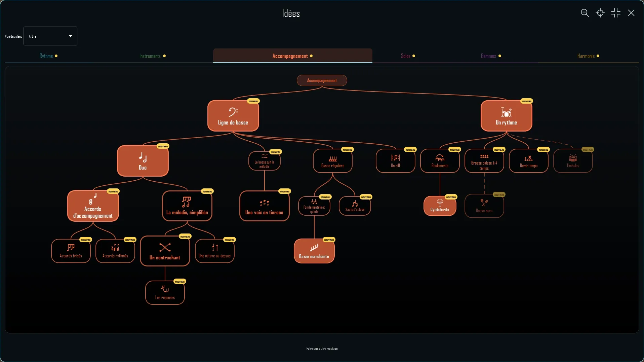Choose the Roulements node
This screenshot has height=362, width=644.
click(440, 161)
